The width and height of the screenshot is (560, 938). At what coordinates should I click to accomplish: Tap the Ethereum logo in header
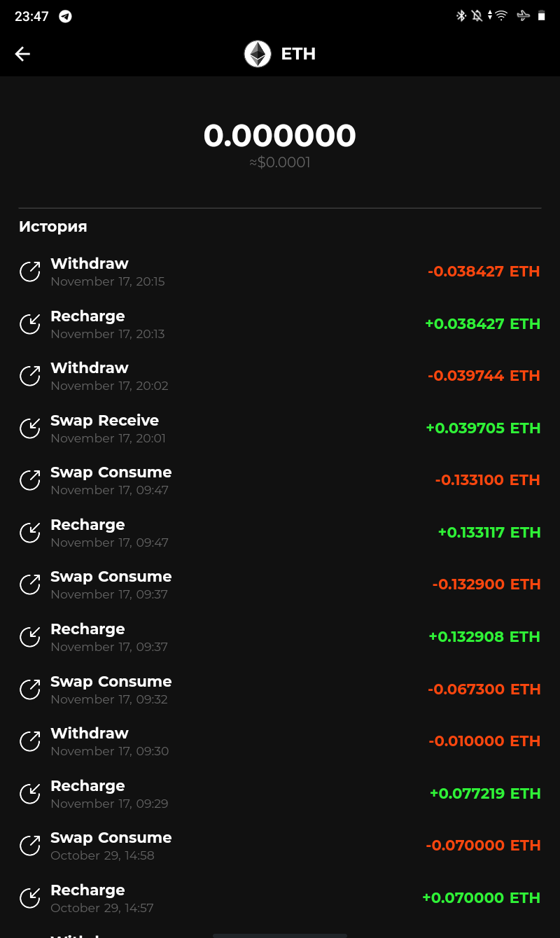pos(258,54)
